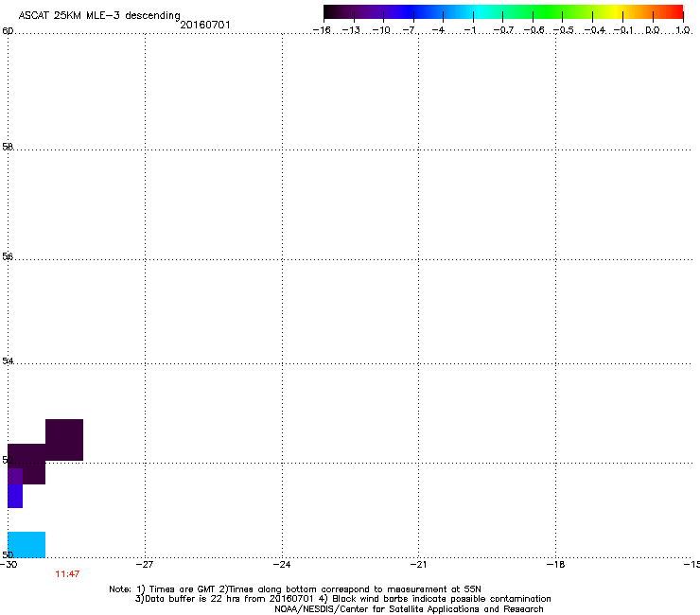This screenshot has height=615, width=700.
Task: Click the -4 tick label on the color scale
Action: coord(439,30)
